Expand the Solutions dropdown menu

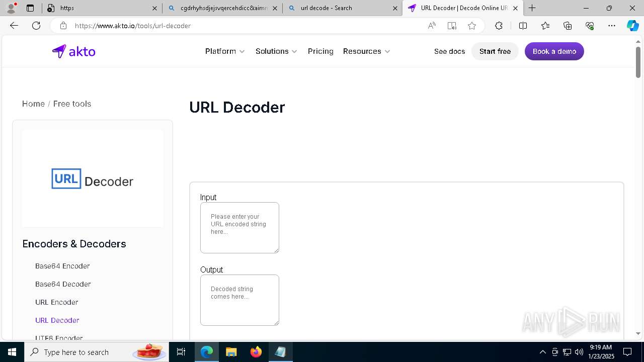(x=276, y=51)
